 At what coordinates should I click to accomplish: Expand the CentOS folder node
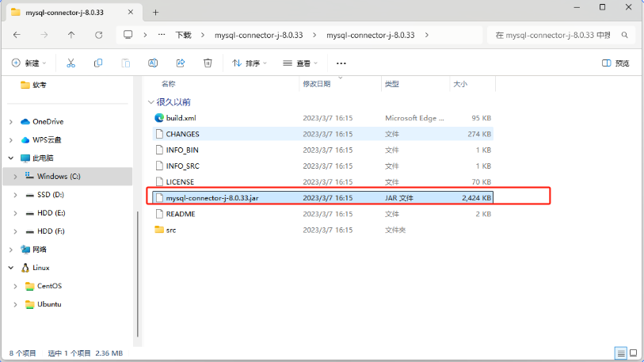point(16,286)
